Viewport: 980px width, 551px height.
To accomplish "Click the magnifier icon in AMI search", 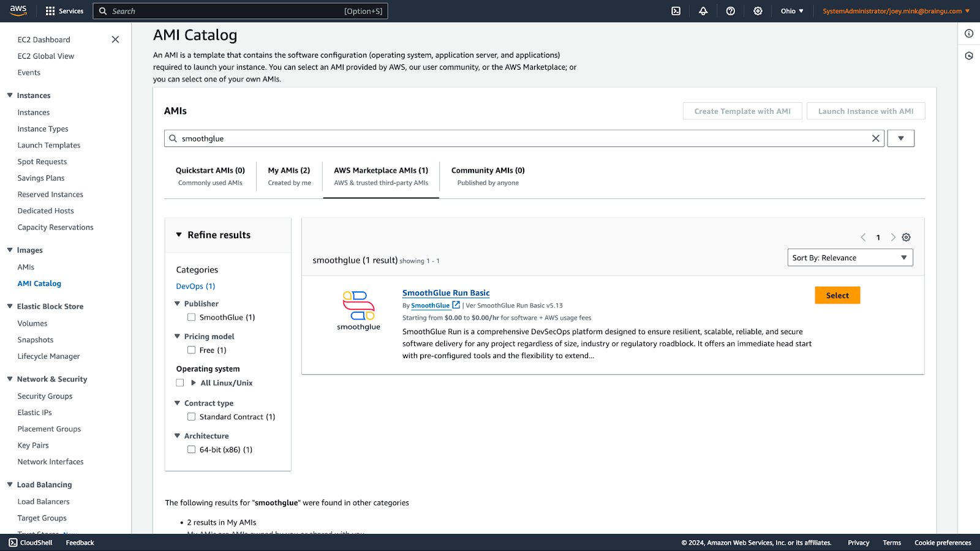I will pyautogui.click(x=173, y=138).
